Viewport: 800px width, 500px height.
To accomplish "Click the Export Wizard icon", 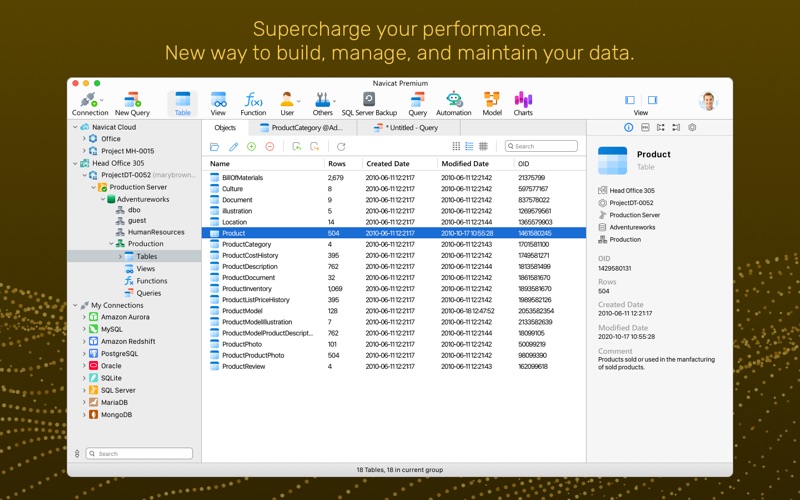I will [315, 147].
